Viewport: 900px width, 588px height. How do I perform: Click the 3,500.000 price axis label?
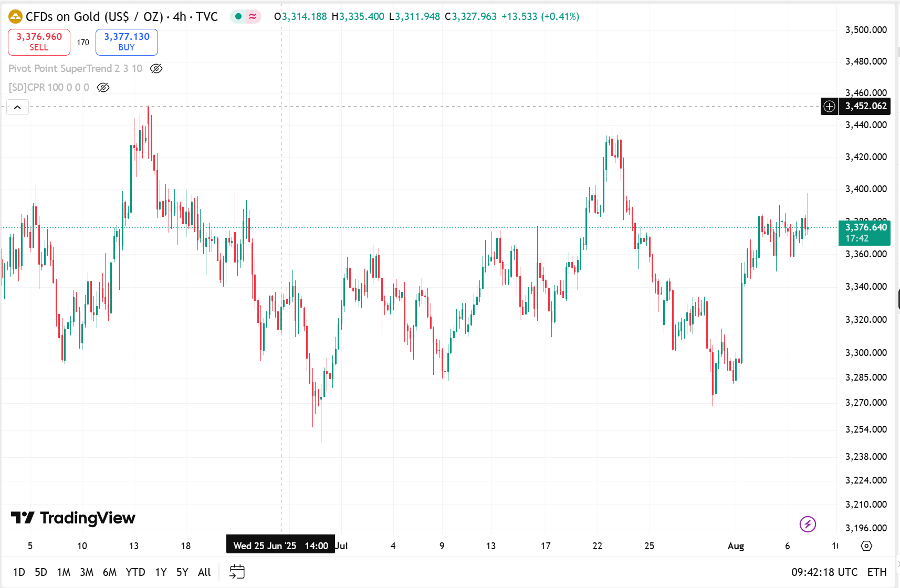pyautogui.click(x=866, y=30)
